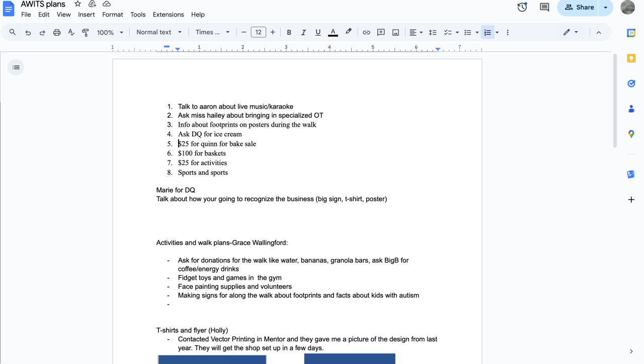
Task: Open the Extensions menu
Action: pos(169,15)
